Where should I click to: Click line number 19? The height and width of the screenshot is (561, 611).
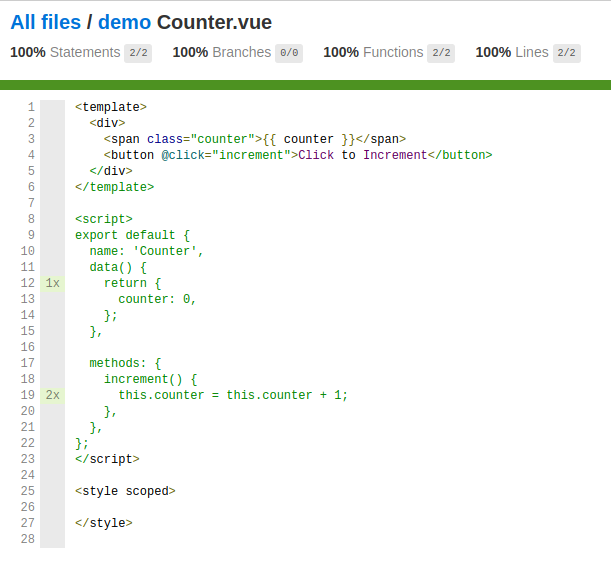pyautogui.click(x=28, y=395)
